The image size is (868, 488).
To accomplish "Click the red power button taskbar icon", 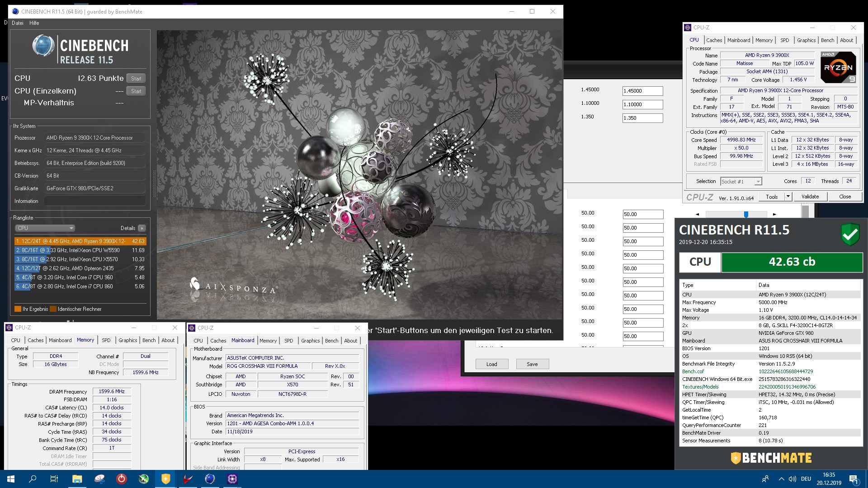I will point(122,479).
